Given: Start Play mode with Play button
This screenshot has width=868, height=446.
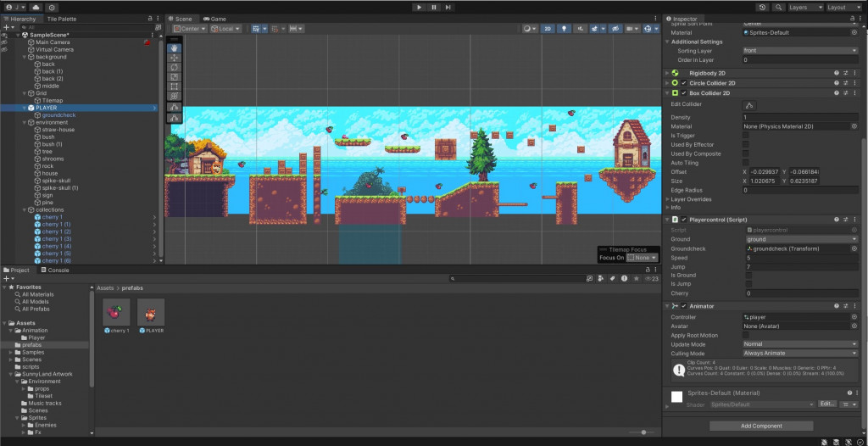Looking at the screenshot, I should 419,7.
